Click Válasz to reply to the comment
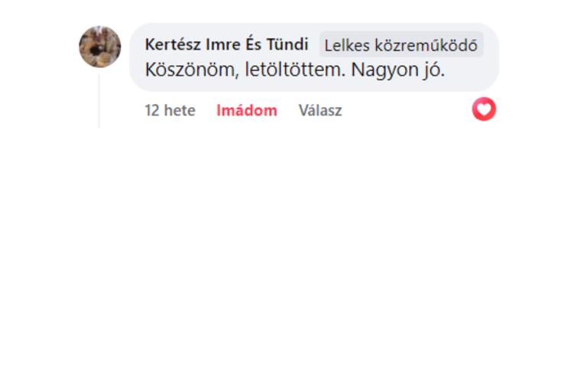 320,111
